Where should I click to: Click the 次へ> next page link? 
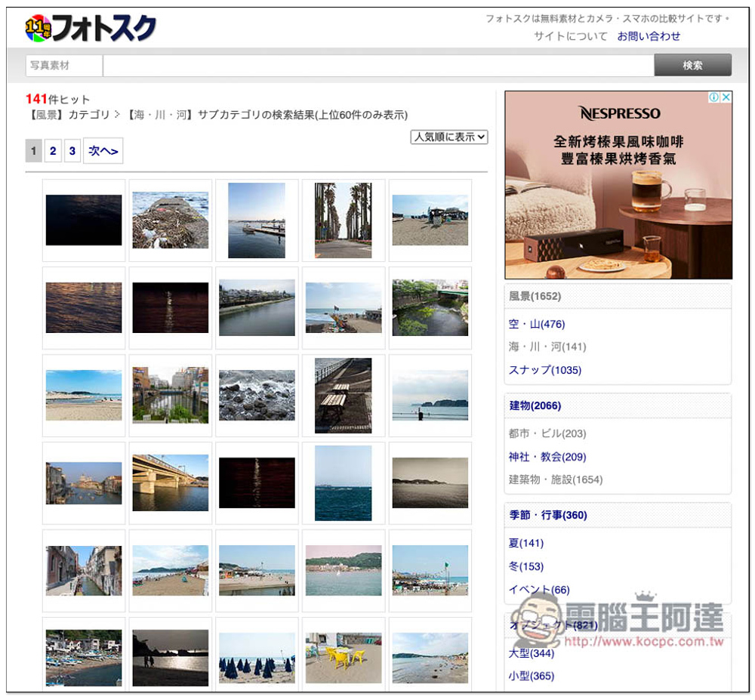(x=103, y=151)
